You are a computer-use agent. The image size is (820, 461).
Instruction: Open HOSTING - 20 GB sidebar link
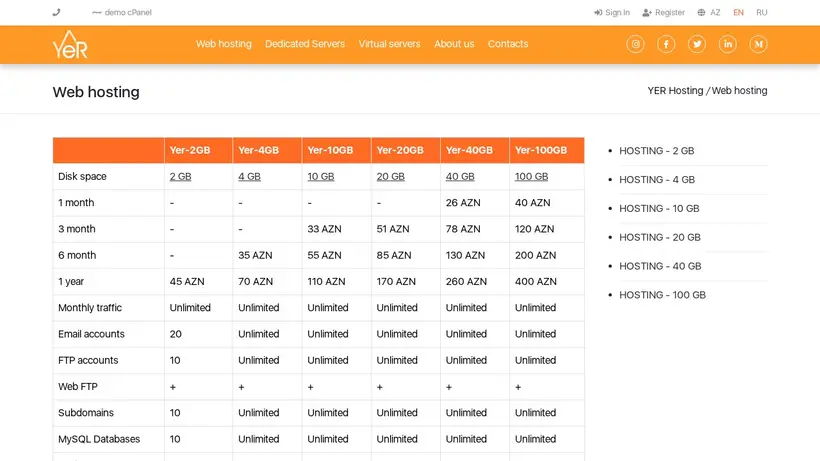click(660, 237)
